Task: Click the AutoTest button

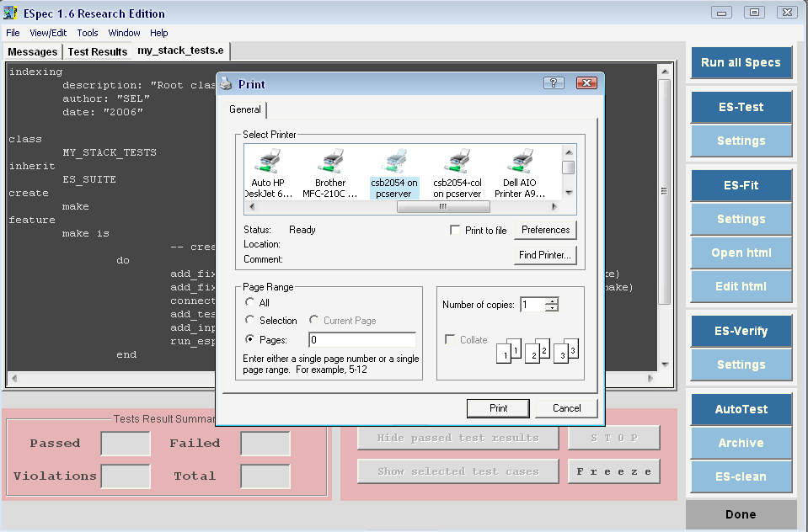Action: pos(741,409)
